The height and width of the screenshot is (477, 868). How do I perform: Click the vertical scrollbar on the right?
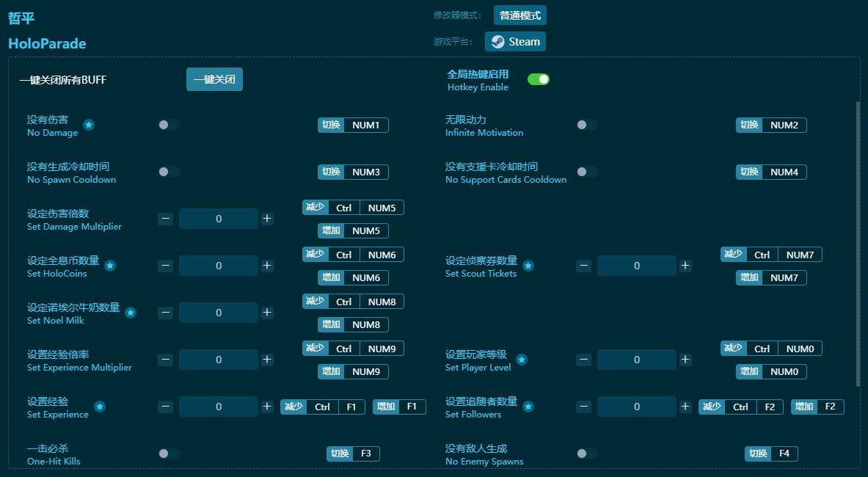click(858, 242)
